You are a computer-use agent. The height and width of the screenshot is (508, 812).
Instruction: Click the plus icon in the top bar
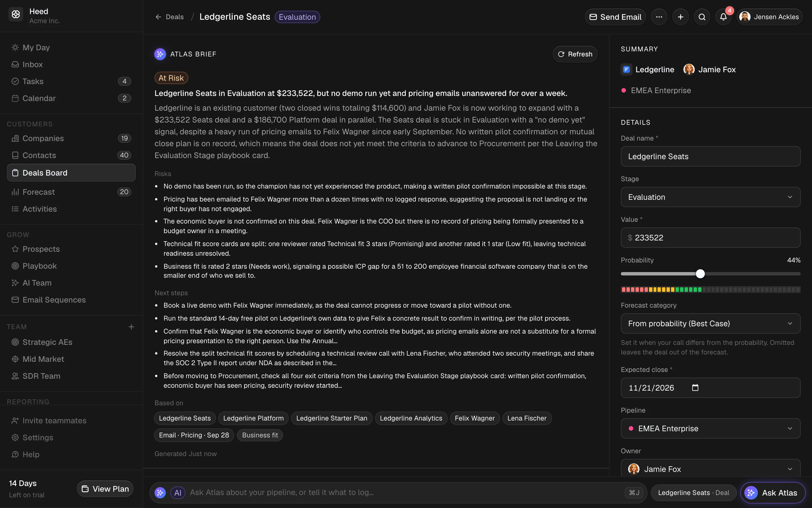tap(680, 17)
